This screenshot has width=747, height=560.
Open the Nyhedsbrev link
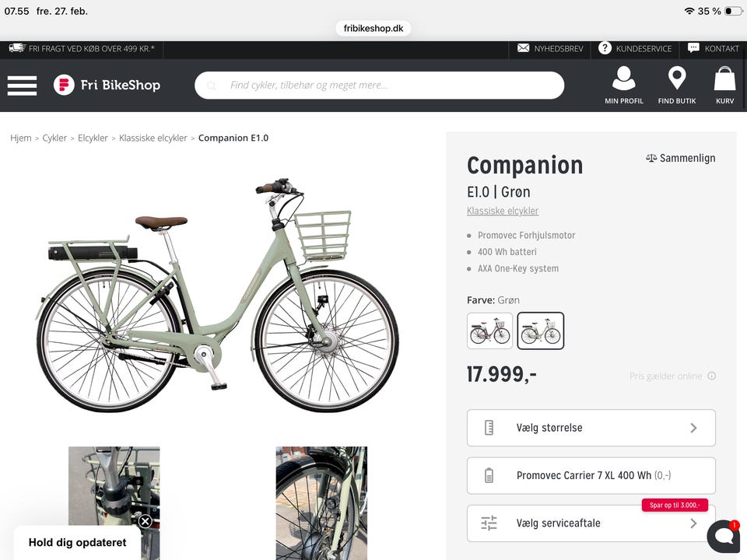[x=550, y=48]
